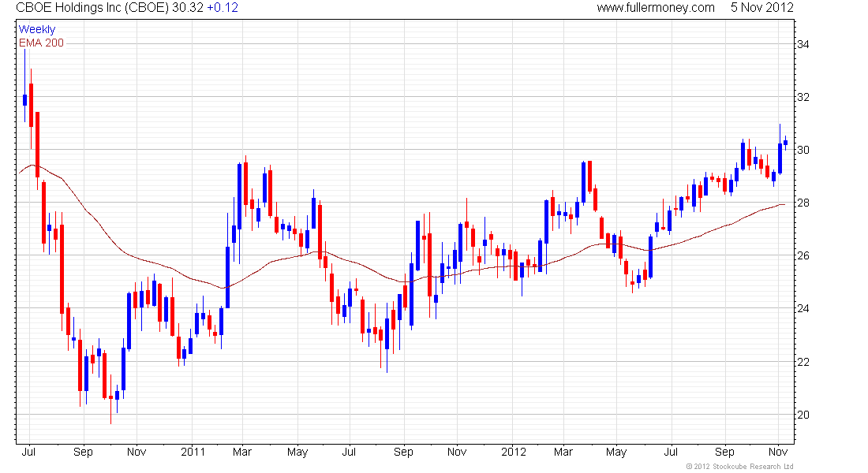Click the 20 price axis label
The height and width of the screenshot is (473, 868).
click(803, 415)
